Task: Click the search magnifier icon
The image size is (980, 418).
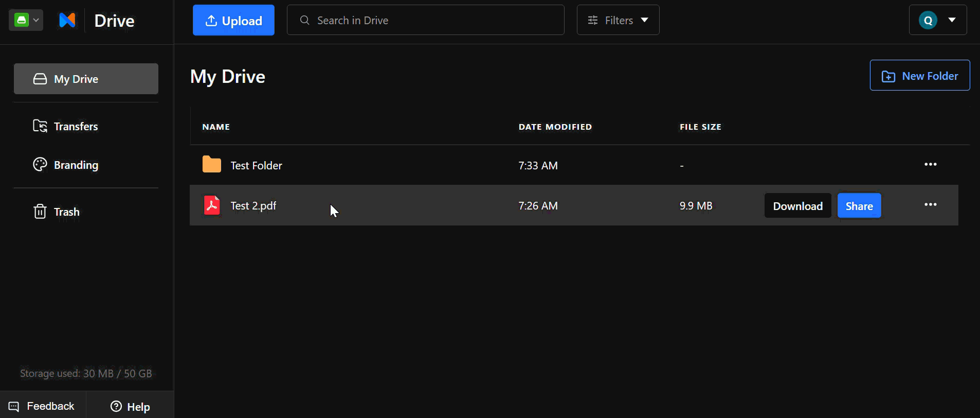Action: 304,20
